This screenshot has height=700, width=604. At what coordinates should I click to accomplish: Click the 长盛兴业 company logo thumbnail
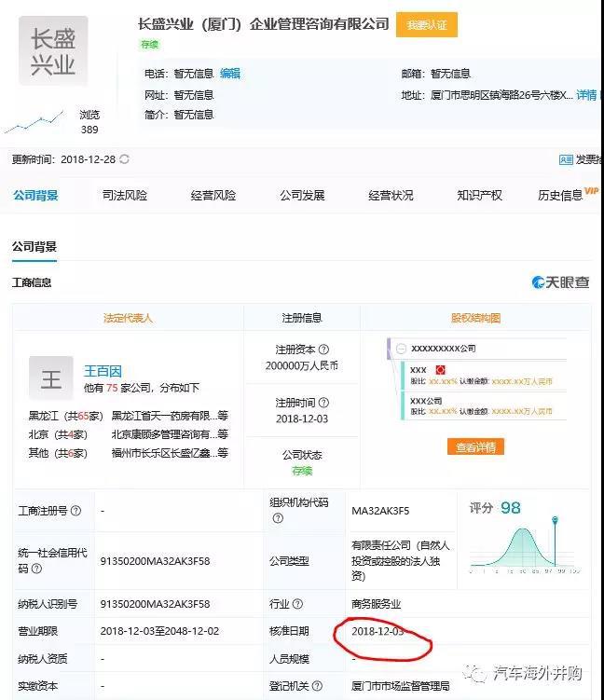pos(53,50)
